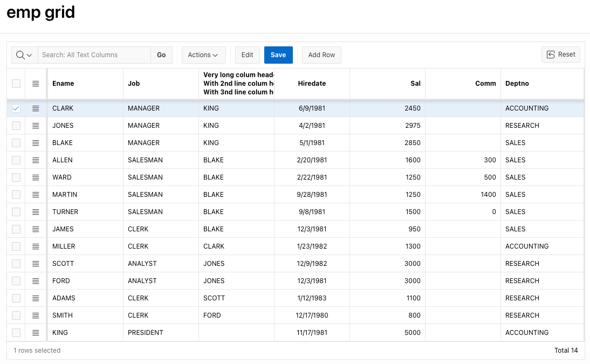Open row actions menu for JONES
The image size is (590, 364).
click(x=36, y=126)
